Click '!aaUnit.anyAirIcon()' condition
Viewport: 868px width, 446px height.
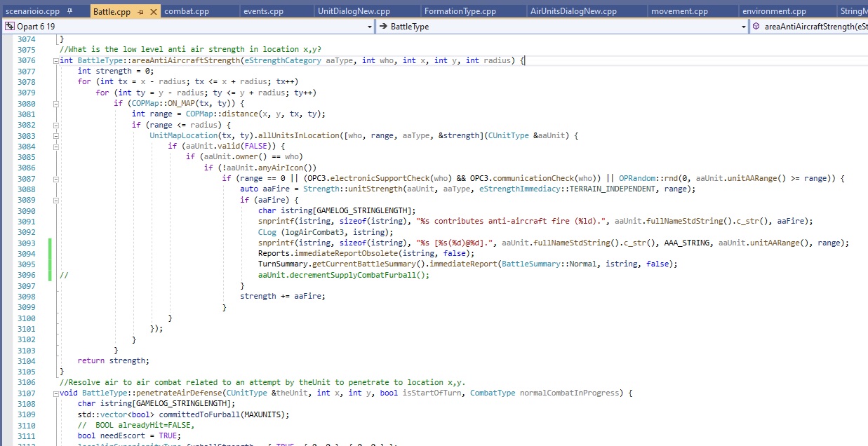[267, 168]
